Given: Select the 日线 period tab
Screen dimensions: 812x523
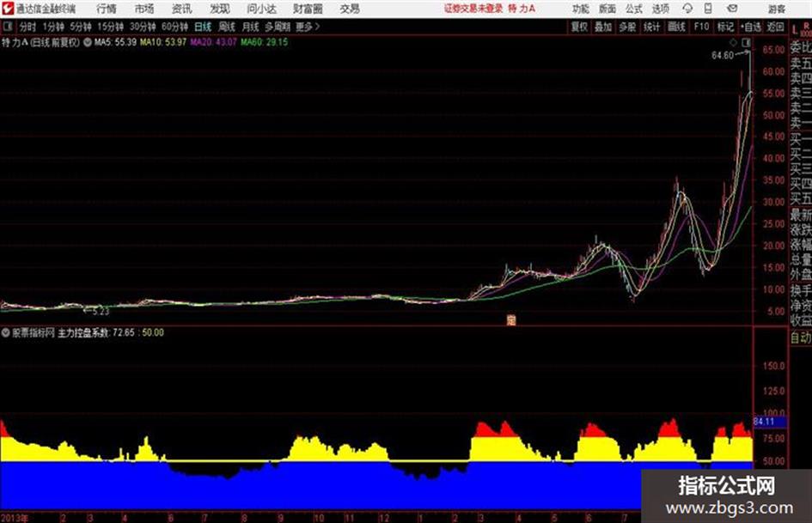Looking at the screenshot, I should pos(203,27).
